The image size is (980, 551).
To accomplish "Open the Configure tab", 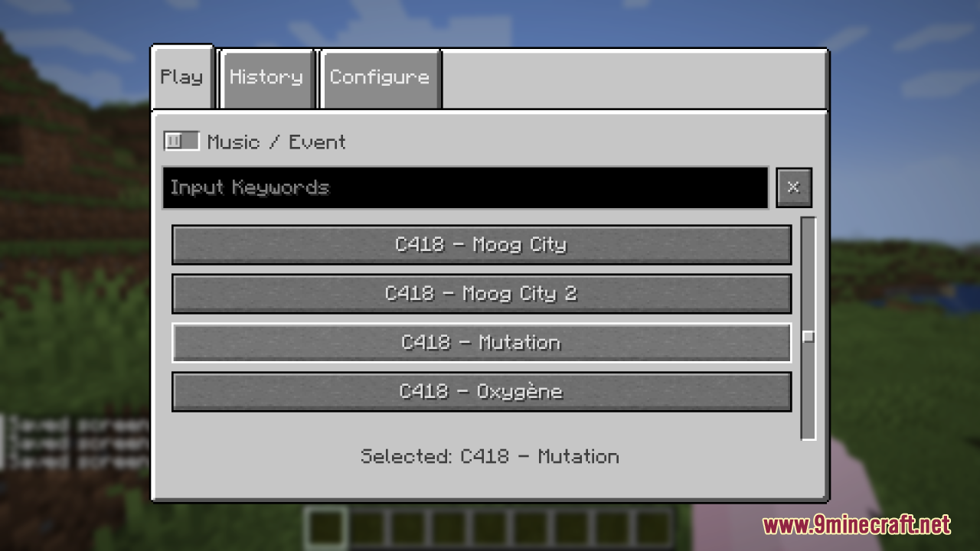I will pos(380,78).
